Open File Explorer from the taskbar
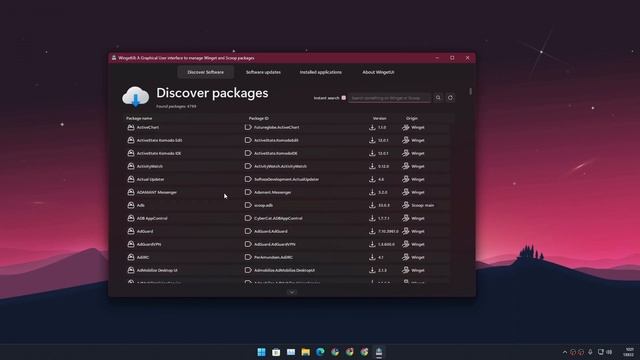 [x=305, y=352]
